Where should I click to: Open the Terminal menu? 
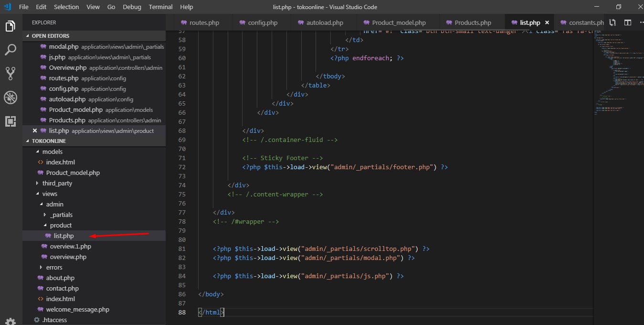click(160, 7)
